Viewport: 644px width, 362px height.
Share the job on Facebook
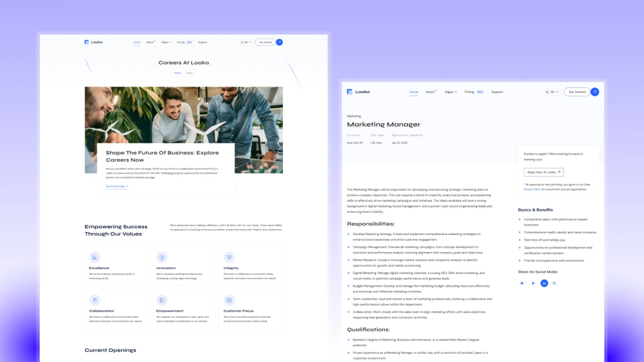[x=521, y=283]
